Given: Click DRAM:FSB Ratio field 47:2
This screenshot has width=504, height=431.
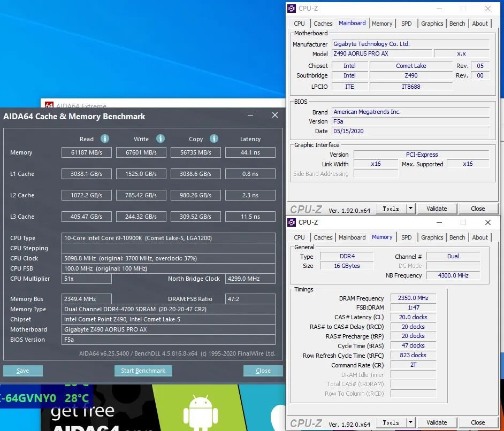Looking at the screenshot, I should click(250, 299).
